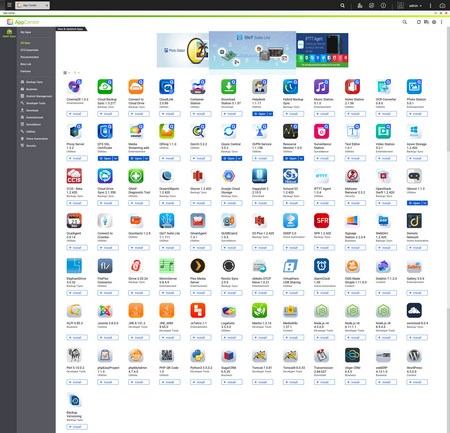Expand the Helpdesk Open button dropdown arrow

(270, 114)
